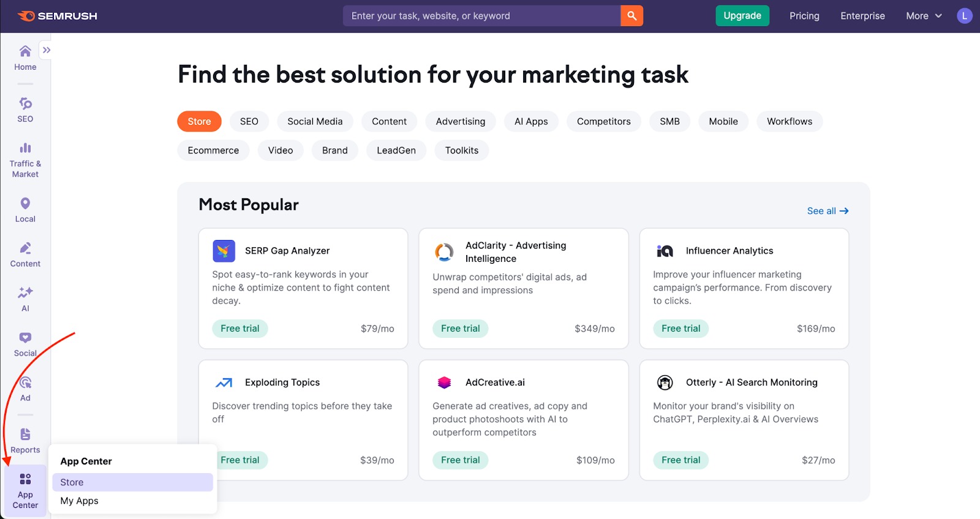Filter by the Social Media category
Screen dimensions: 980x519
315,121
